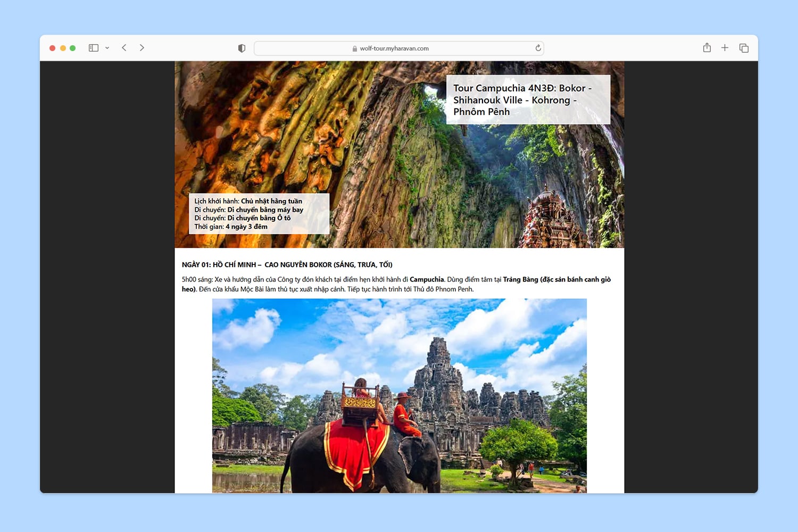This screenshot has width=798, height=532.
Task: Close the Safari window with the red button
Action: [x=53, y=48]
